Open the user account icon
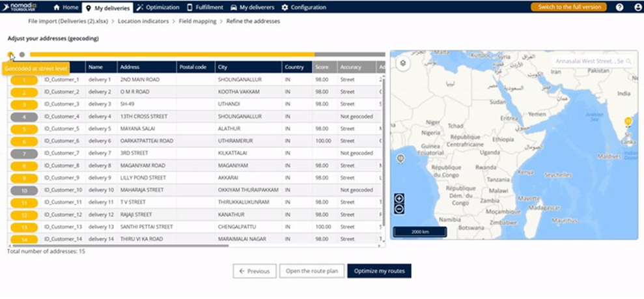The image size is (644, 299). coord(637,7)
